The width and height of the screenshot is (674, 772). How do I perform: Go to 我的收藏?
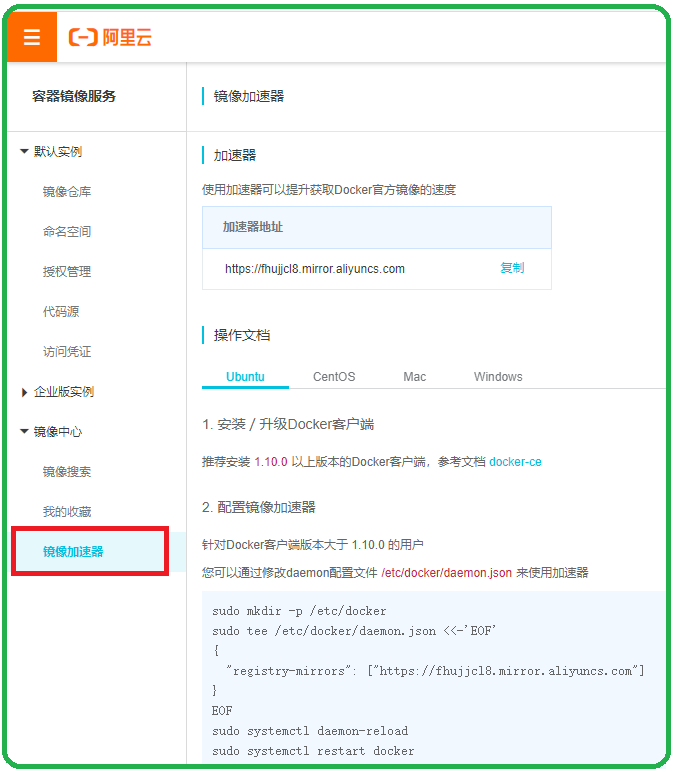click(x=67, y=512)
